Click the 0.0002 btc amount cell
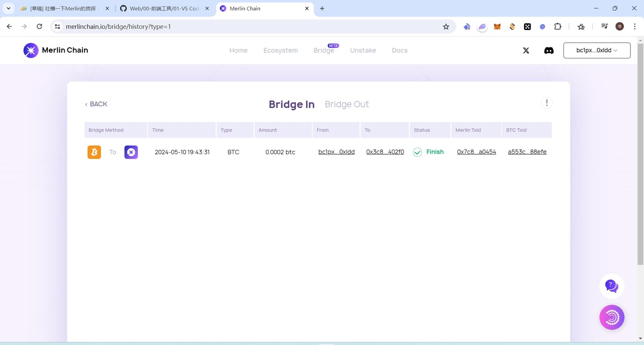 [281, 152]
